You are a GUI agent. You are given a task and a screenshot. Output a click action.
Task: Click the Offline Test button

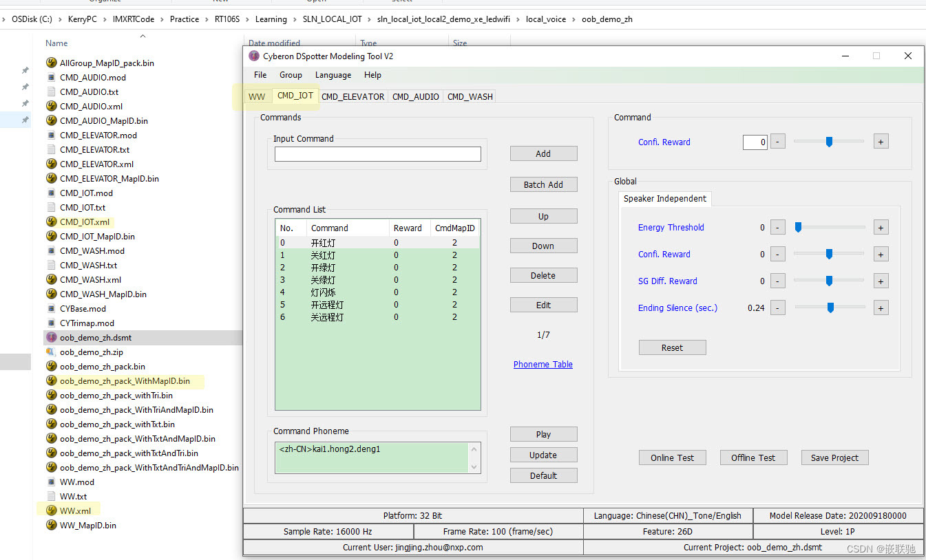click(x=753, y=457)
